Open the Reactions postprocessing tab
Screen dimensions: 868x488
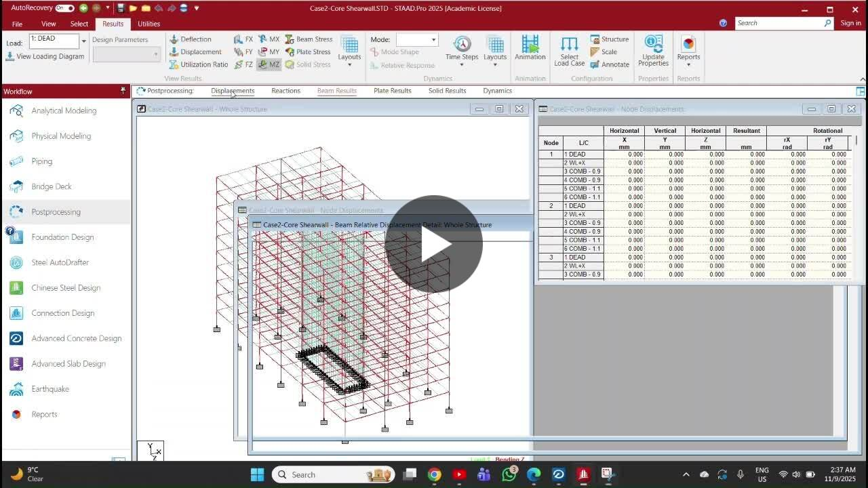pyautogui.click(x=285, y=91)
